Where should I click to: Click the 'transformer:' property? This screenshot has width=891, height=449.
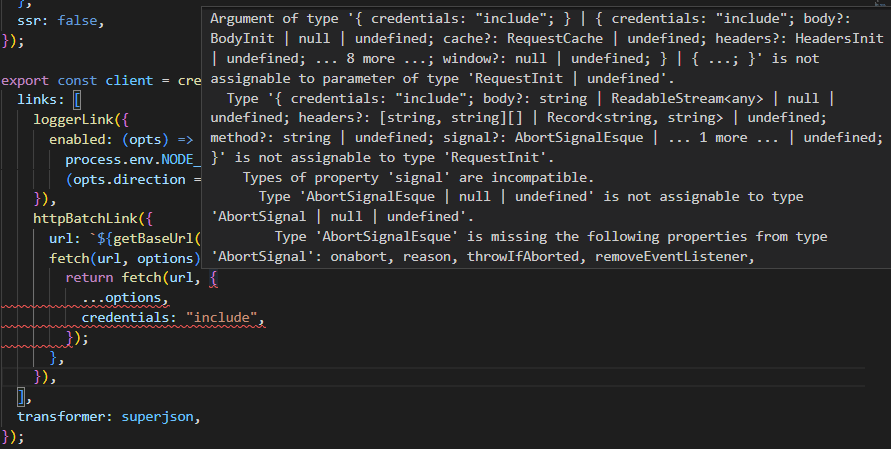[65, 416]
